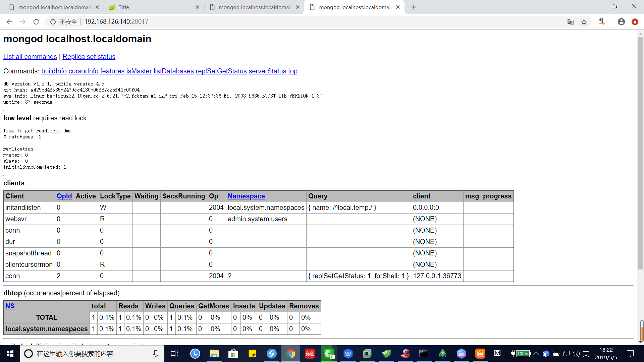The width and height of the screenshot is (644, 362).
Task: Expand hidden icons in the system tray
Action: click(537, 354)
